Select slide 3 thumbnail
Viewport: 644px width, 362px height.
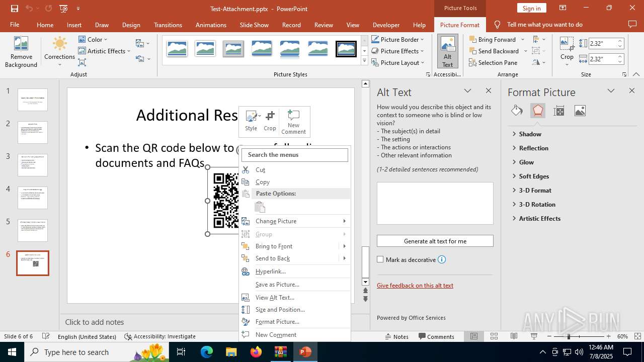(33, 165)
